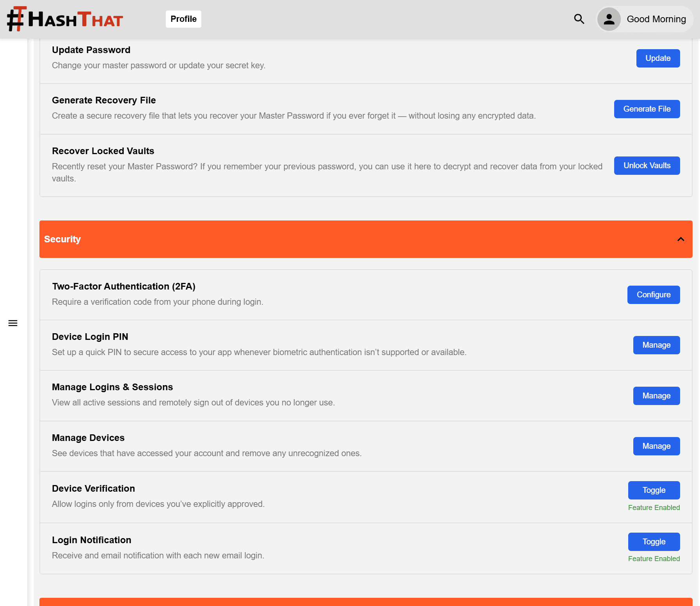This screenshot has height=606, width=700.
Task: Expand the orange section below Login Notification
Action: pyautogui.click(x=365, y=602)
